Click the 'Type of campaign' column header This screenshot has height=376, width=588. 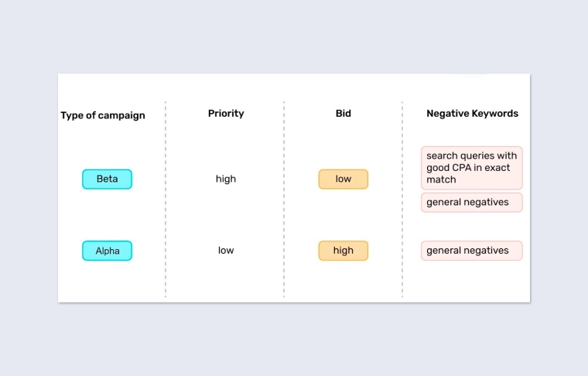tap(103, 115)
